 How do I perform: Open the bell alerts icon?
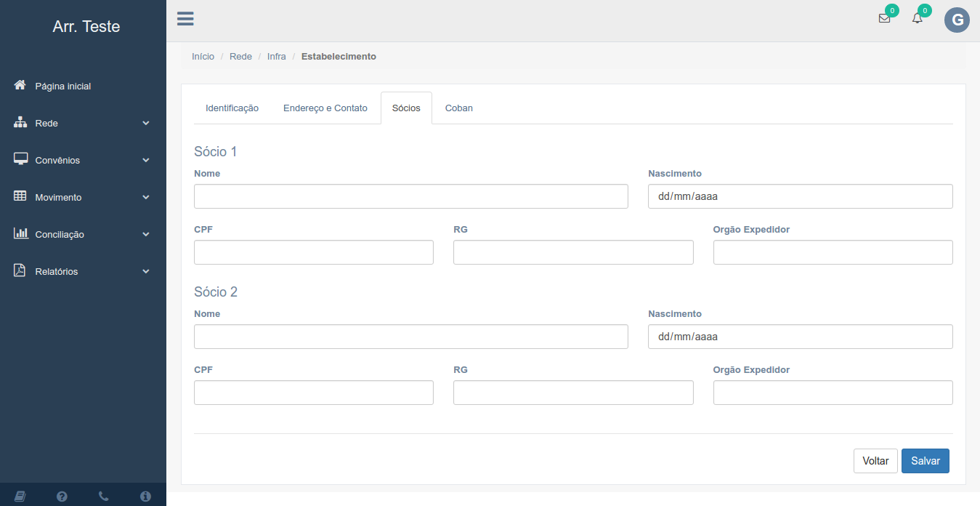[918, 19]
